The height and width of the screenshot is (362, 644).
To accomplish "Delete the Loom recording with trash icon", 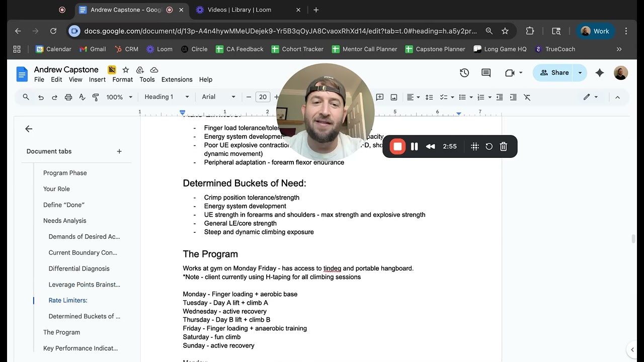I will 503,146.
